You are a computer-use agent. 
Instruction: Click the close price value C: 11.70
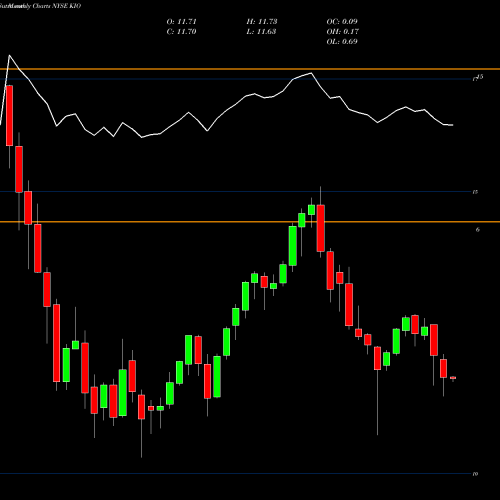point(181,32)
